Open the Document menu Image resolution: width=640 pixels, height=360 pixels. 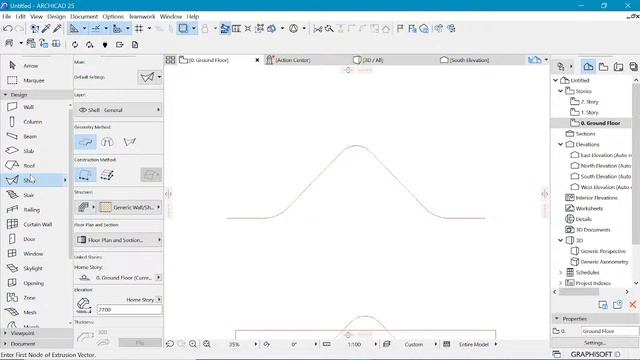84,16
